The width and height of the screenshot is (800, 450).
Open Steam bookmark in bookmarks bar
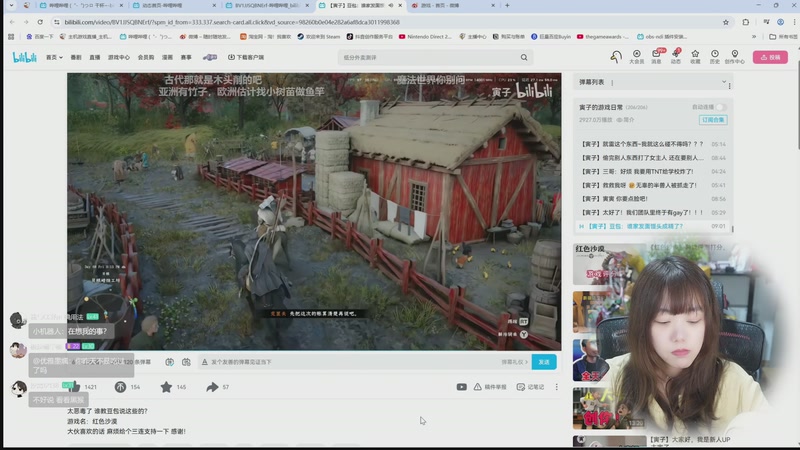pyautogui.click(x=318, y=37)
